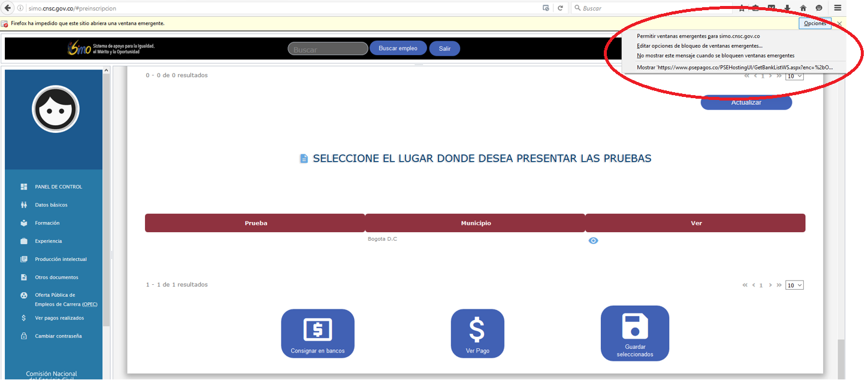Click the user avatar profile picture
The width and height of the screenshot is (868, 380).
click(x=55, y=109)
